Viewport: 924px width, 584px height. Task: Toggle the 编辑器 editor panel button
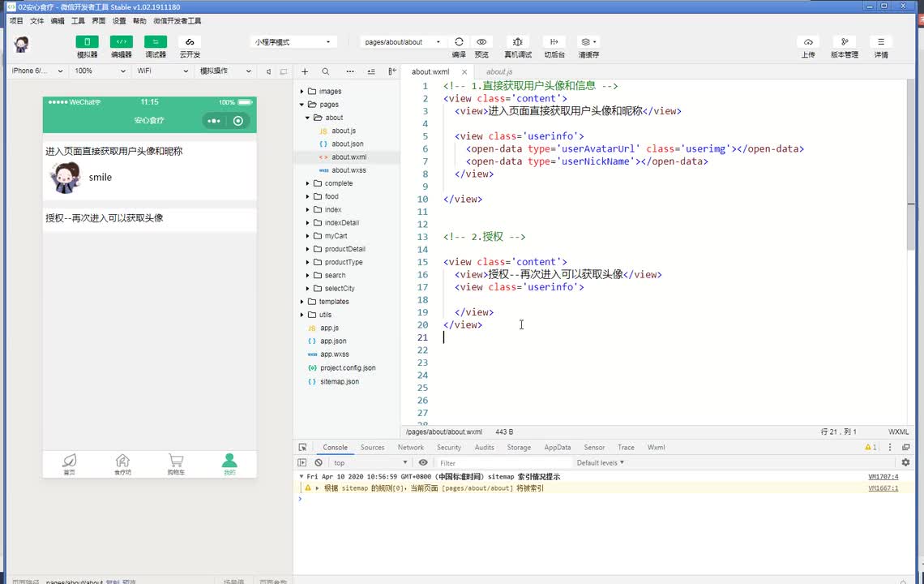(x=121, y=42)
